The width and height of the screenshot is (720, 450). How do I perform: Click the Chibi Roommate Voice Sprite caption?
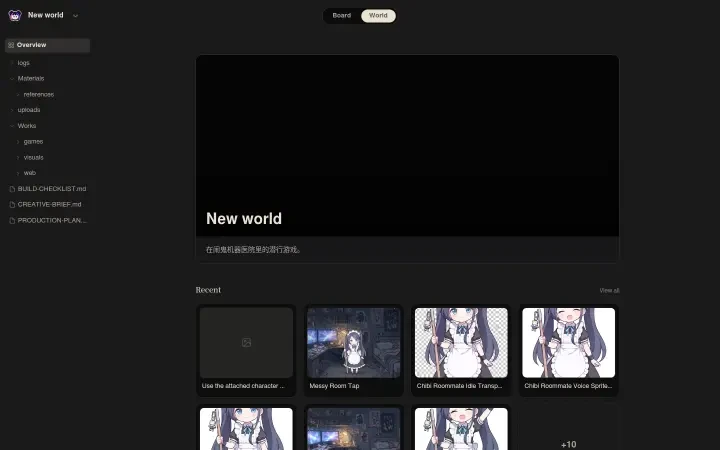tap(568, 386)
